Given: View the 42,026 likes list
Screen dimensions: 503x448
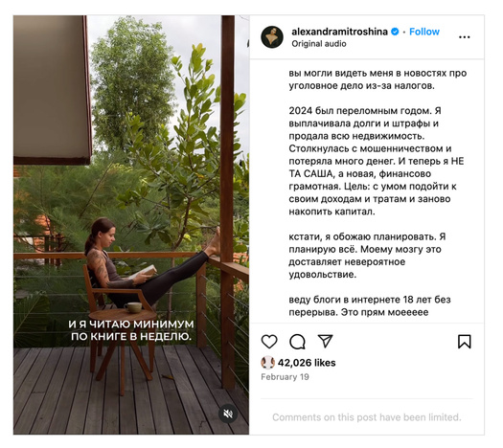Looking at the screenshot, I should pos(307,363).
